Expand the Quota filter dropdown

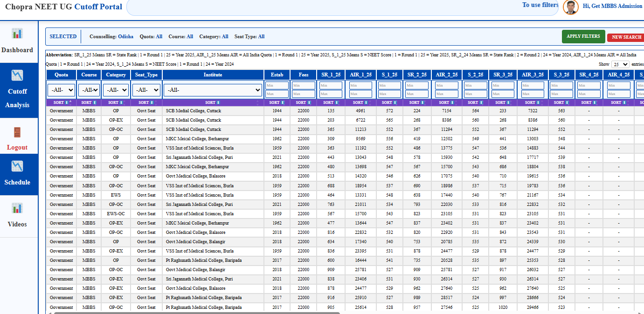coord(61,89)
